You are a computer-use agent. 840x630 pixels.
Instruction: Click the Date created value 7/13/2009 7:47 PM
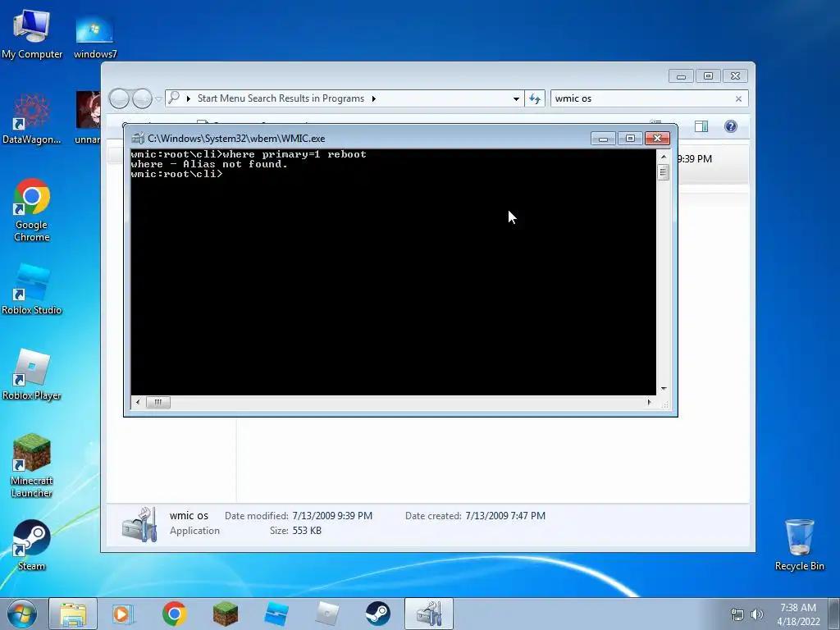pyautogui.click(x=505, y=516)
